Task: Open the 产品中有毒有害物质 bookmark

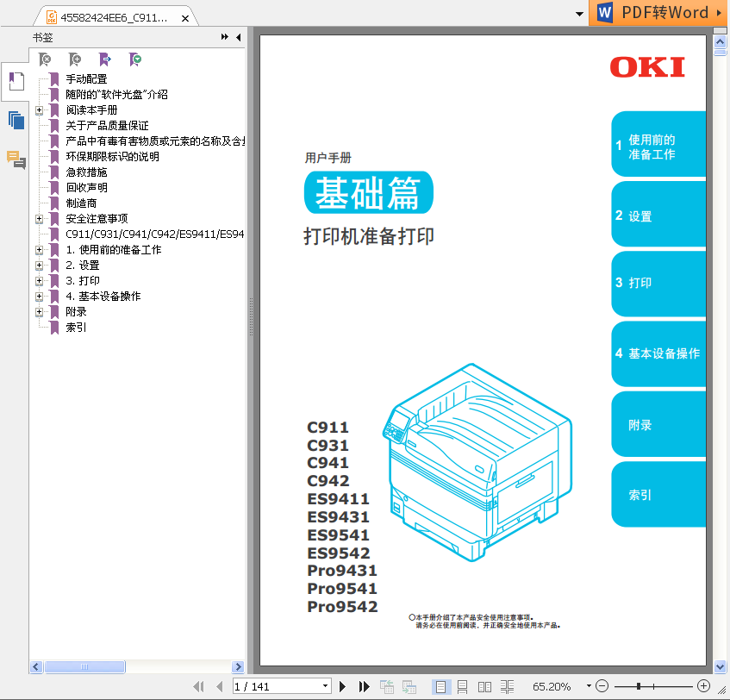Action: click(x=155, y=141)
